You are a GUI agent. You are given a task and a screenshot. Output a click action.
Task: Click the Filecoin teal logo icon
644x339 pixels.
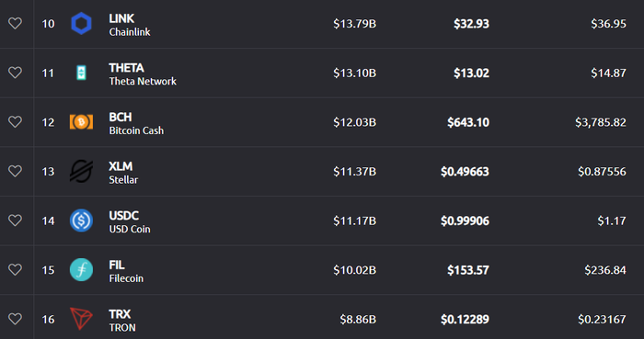(81, 270)
